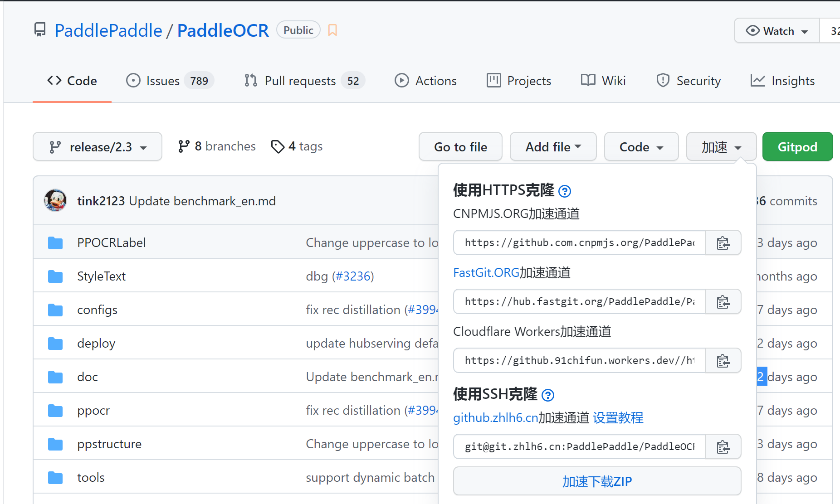Go to the Actions tab
The height and width of the screenshot is (504, 840).
coord(425,81)
